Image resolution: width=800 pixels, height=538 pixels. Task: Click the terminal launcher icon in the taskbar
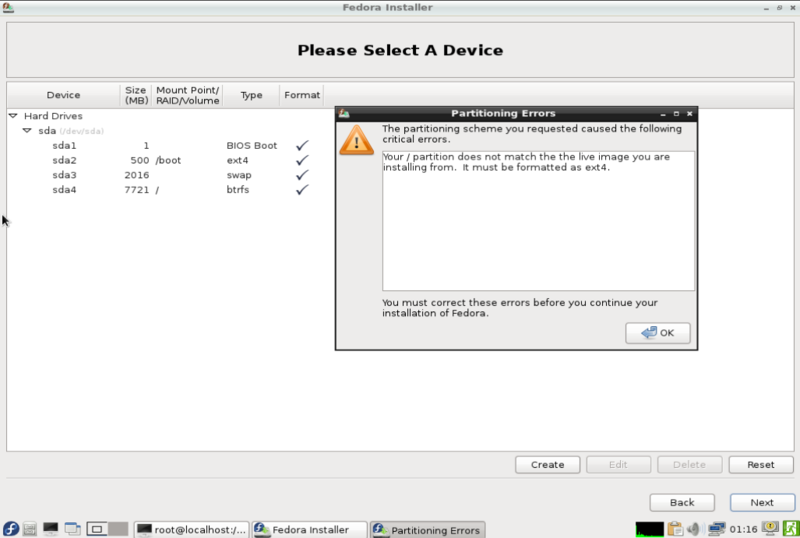51,529
